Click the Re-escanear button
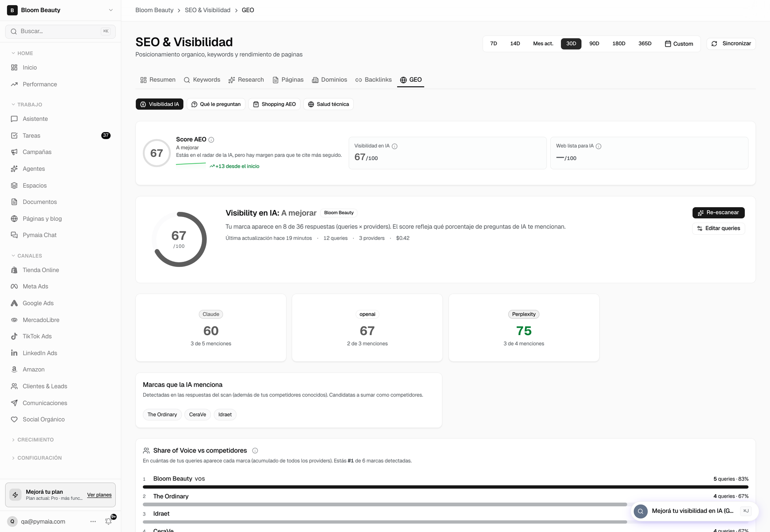The height and width of the screenshot is (532, 770). (719, 213)
